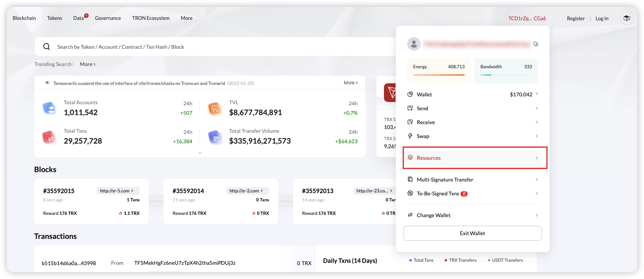Open block #35592015

click(59, 191)
